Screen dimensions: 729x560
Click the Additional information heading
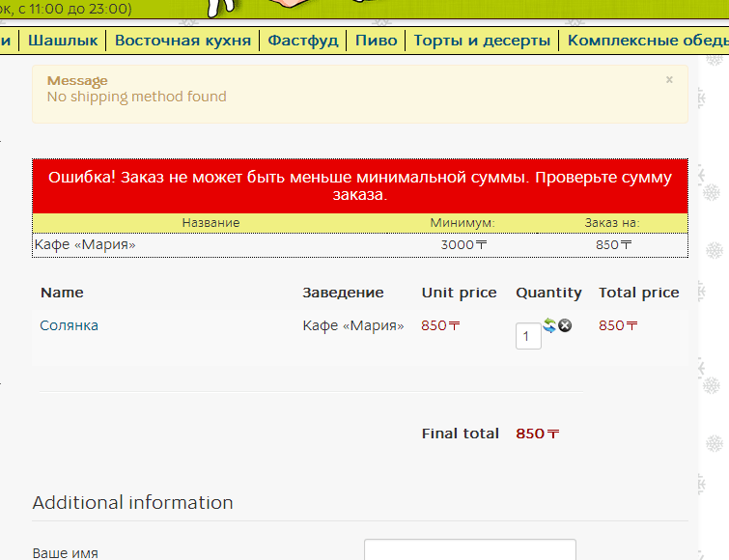pyautogui.click(x=132, y=502)
